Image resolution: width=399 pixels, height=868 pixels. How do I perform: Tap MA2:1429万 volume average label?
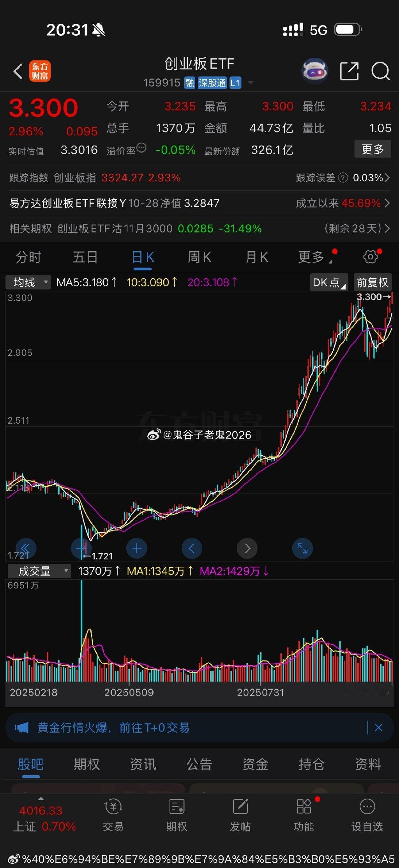234,571
